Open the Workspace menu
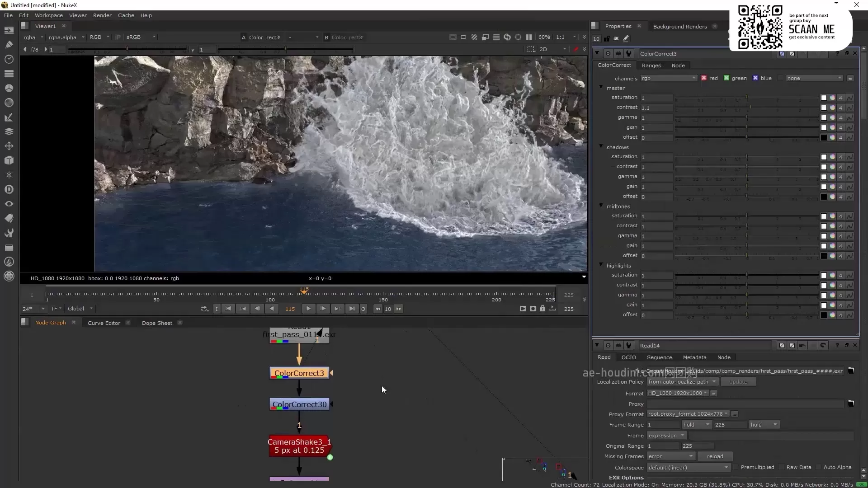The height and width of the screenshot is (488, 868). point(48,15)
